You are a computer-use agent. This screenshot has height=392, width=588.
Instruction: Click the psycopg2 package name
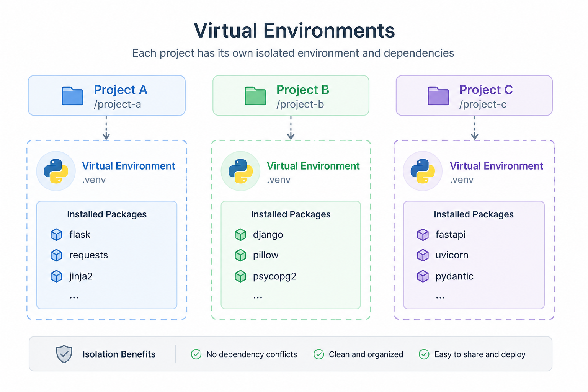pos(274,276)
